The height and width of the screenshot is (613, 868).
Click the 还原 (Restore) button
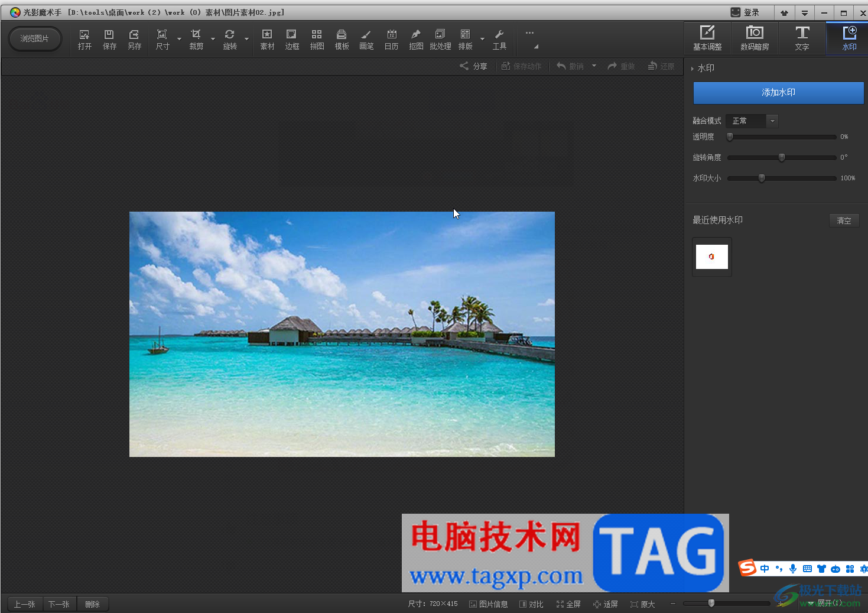661,66
